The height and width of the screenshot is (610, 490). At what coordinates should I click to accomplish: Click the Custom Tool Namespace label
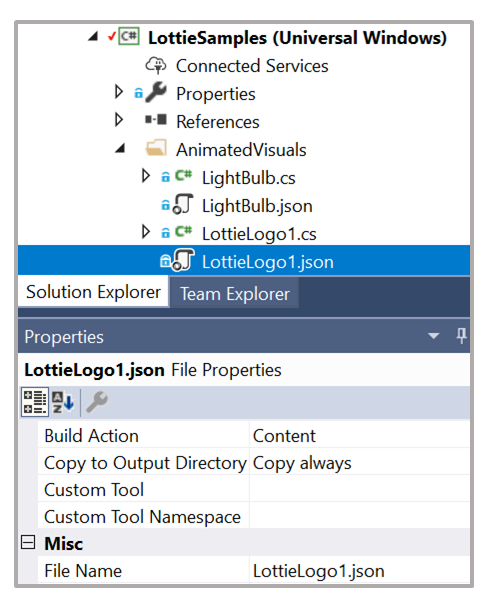pos(143,517)
